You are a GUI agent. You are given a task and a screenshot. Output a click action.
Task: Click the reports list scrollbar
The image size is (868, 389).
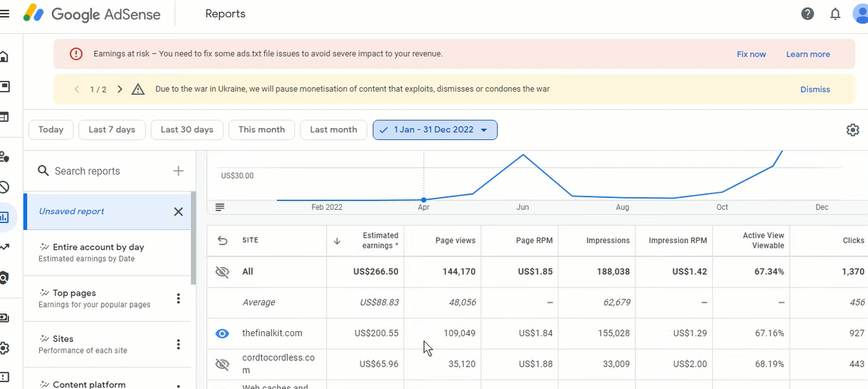pyautogui.click(x=193, y=238)
